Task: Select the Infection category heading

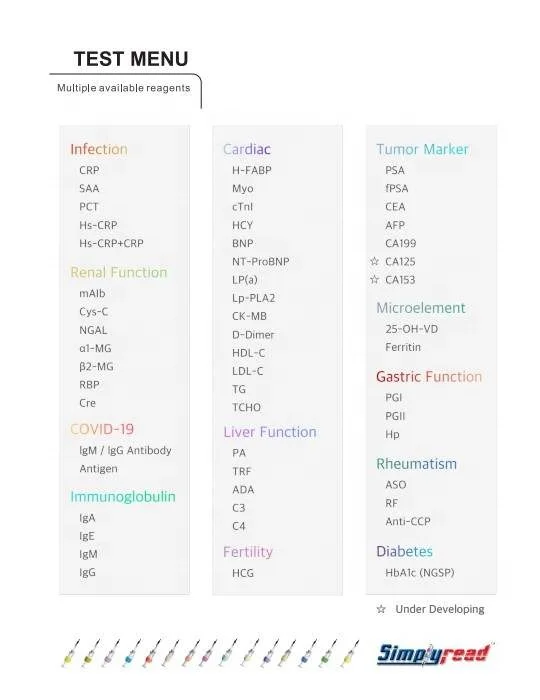Action: pyautogui.click(x=99, y=149)
